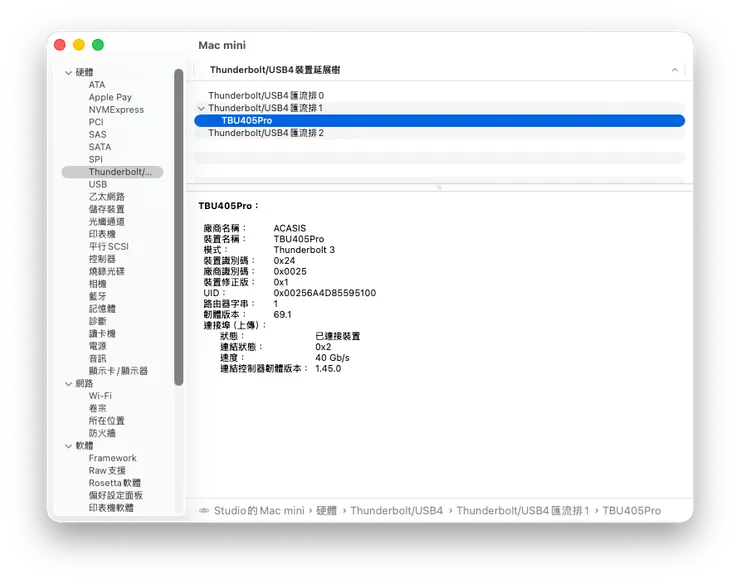The height and width of the screenshot is (584, 740).
Task: Collapse the 硬體 section in sidebar
Action: [68, 73]
